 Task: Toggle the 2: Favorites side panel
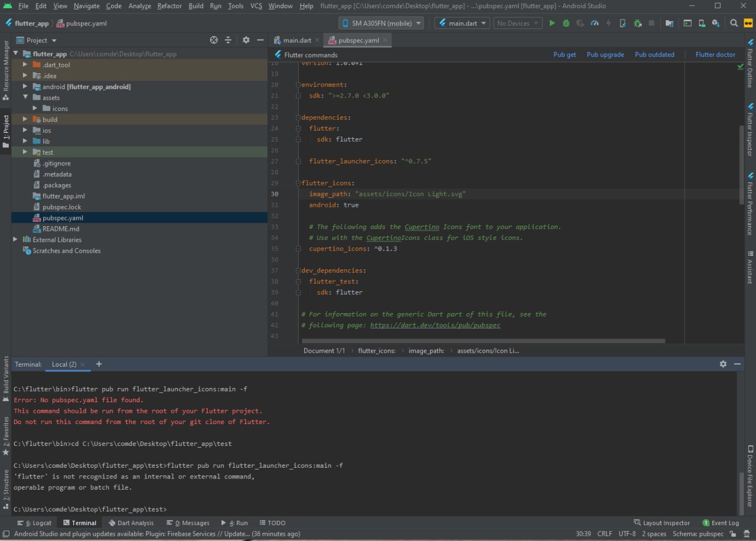click(5, 436)
